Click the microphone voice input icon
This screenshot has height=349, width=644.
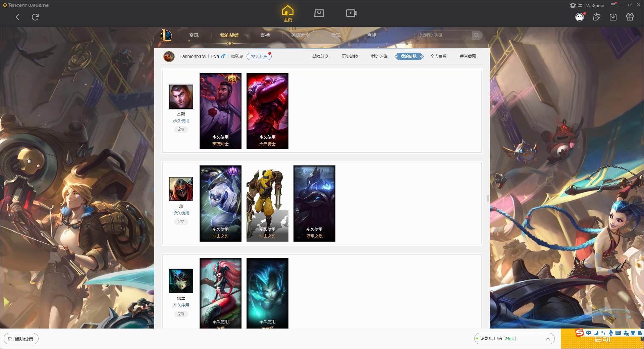tap(611, 333)
